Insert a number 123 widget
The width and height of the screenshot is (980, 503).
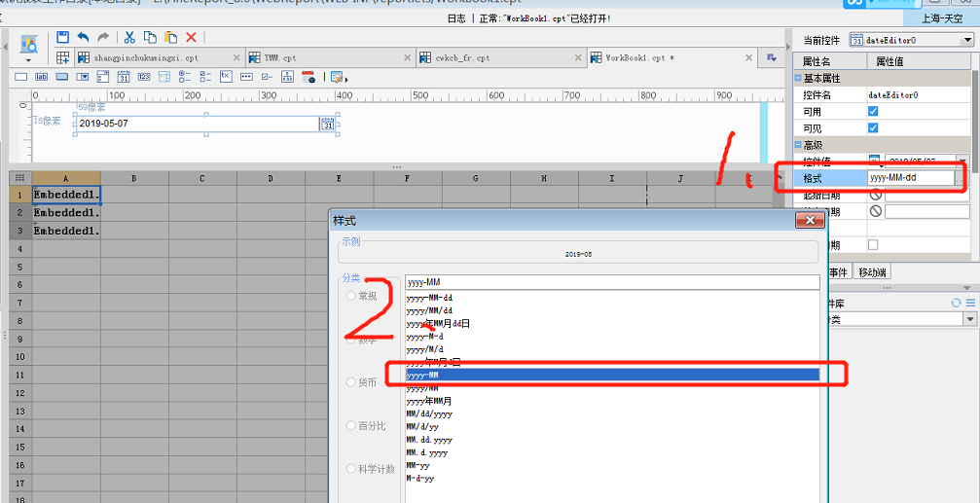click(x=144, y=77)
